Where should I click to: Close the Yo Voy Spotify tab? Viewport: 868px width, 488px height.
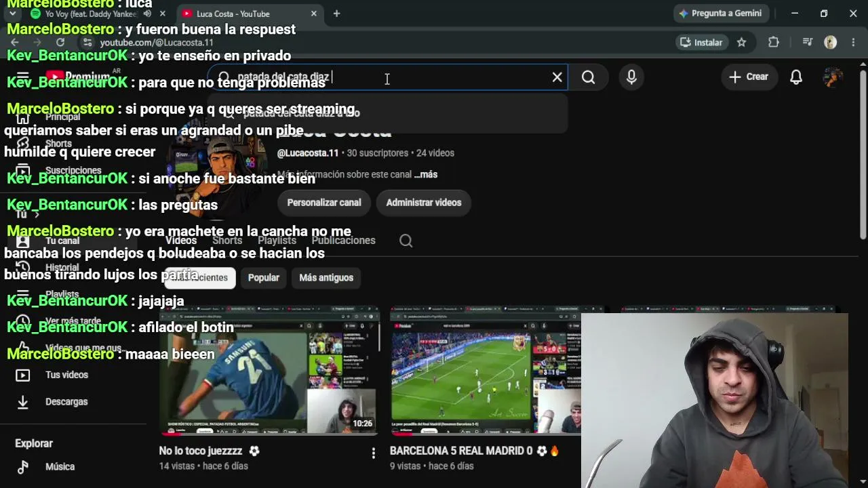click(162, 14)
